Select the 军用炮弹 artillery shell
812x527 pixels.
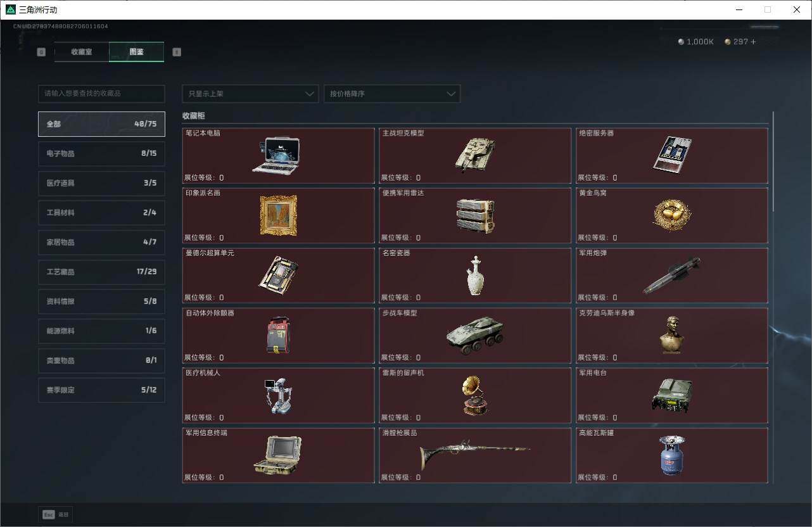click(x=672, y=275)
